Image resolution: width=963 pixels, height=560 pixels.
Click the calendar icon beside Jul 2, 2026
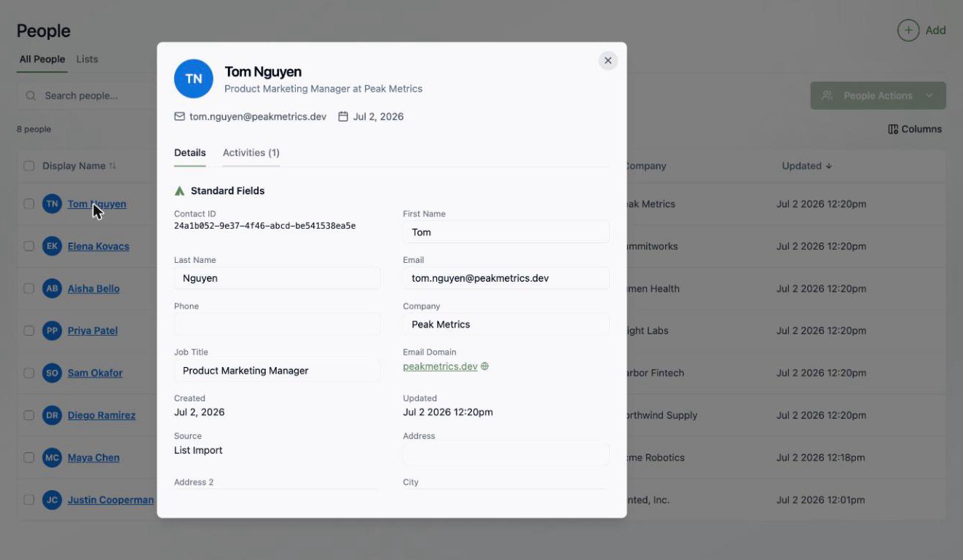(343, 117)
